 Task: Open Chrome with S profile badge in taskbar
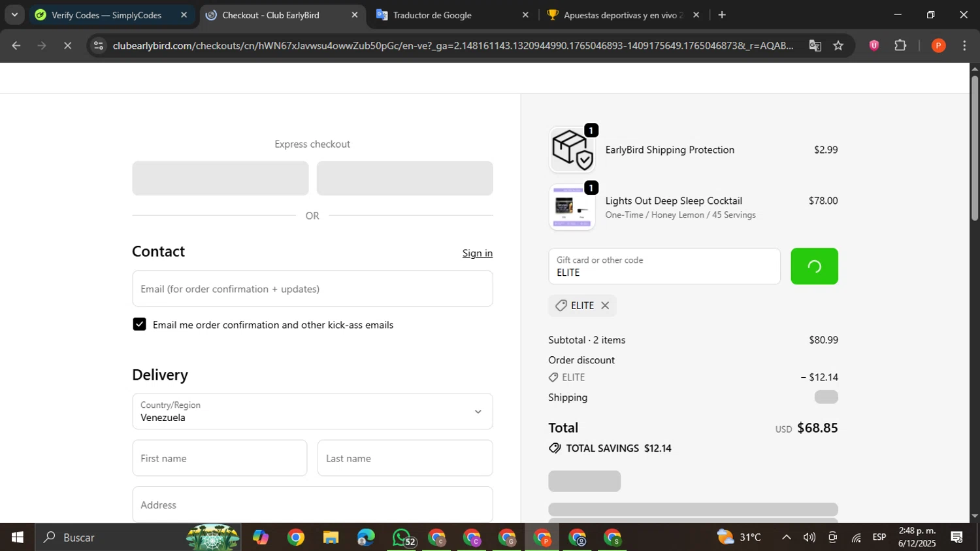[612, 537]
